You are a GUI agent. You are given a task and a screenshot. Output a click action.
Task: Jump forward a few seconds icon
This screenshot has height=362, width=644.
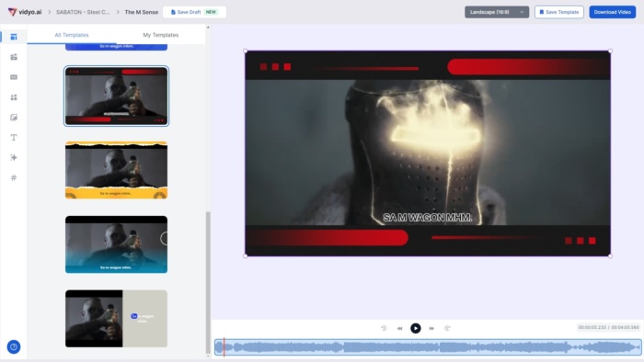point(447,328)
